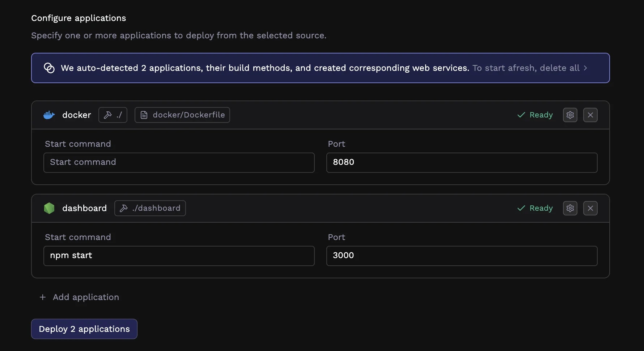Click the green Ready checkmark for docker

[x=521, y=115]
